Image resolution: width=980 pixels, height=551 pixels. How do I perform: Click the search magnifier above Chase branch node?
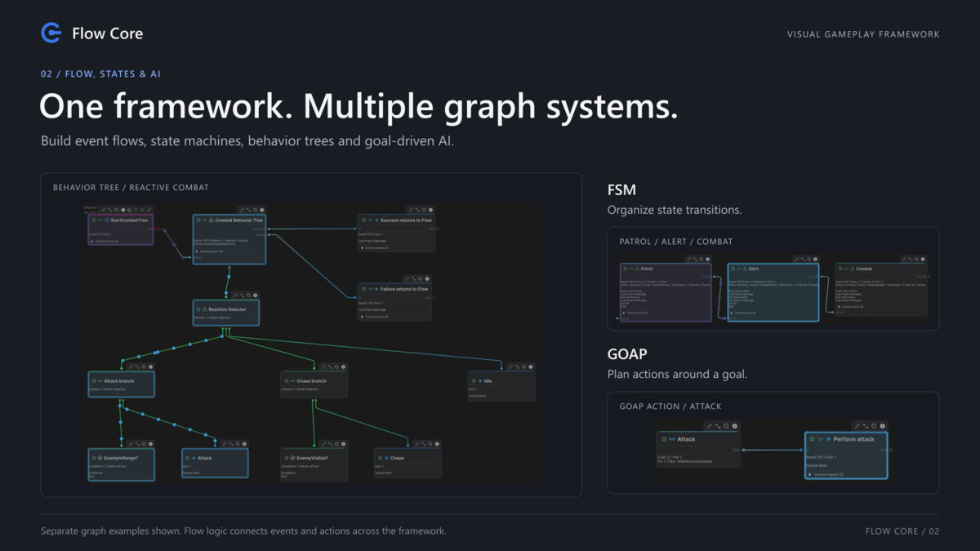pyautogui.click(x=337, y=367)
